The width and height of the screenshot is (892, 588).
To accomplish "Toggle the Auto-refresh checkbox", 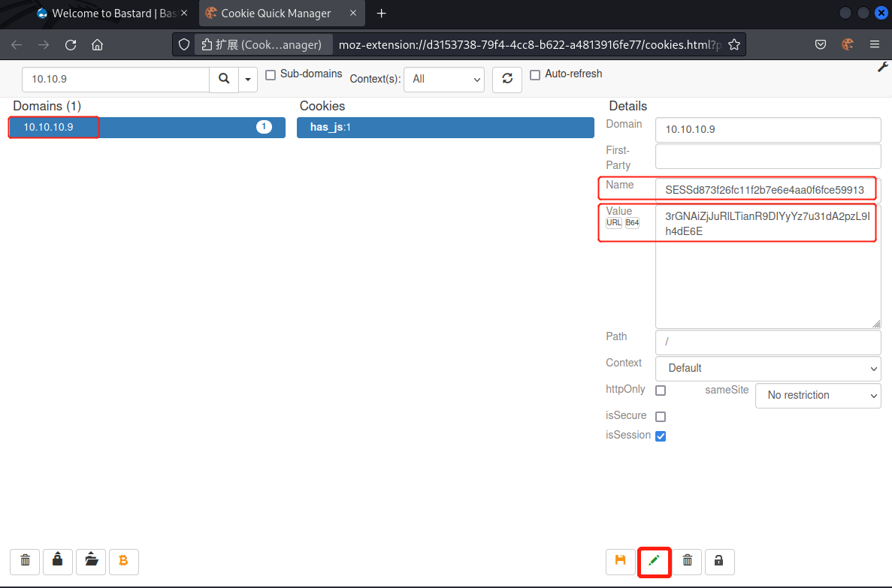I will 535,75.
